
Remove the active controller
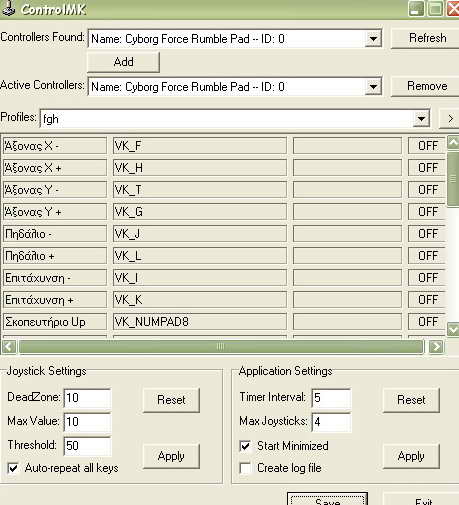(x=427, y=86)
